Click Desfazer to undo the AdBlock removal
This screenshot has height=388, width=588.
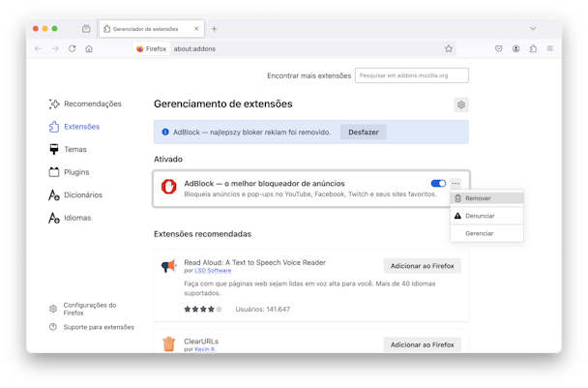pos(364,133)
